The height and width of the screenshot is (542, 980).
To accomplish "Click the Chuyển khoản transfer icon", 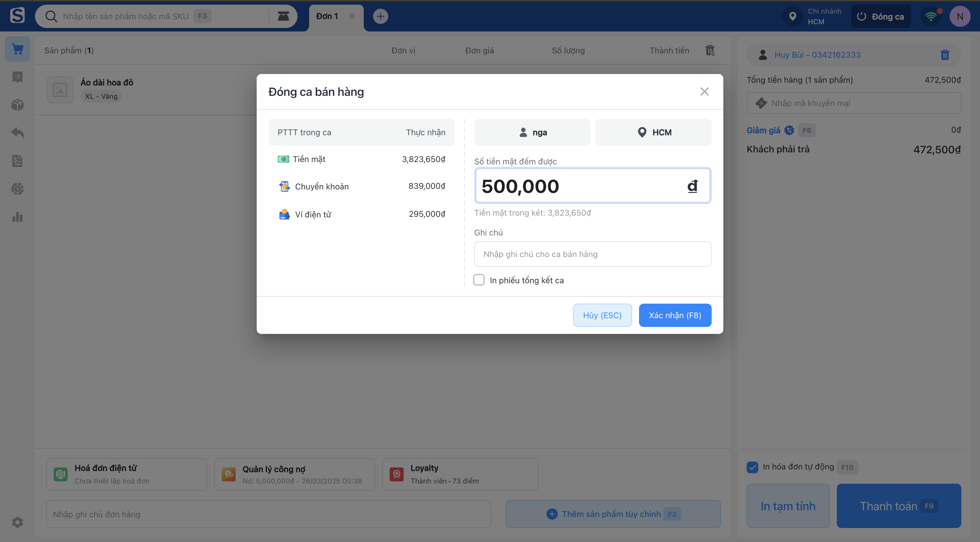I will pos(284,186).
